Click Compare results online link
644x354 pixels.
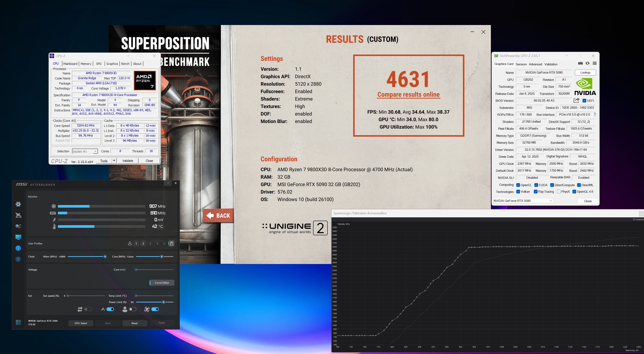pos(408,94)
